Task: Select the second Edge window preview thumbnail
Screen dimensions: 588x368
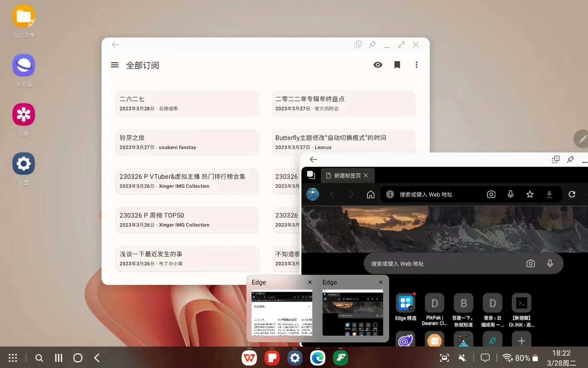Action: coord(353,312)
